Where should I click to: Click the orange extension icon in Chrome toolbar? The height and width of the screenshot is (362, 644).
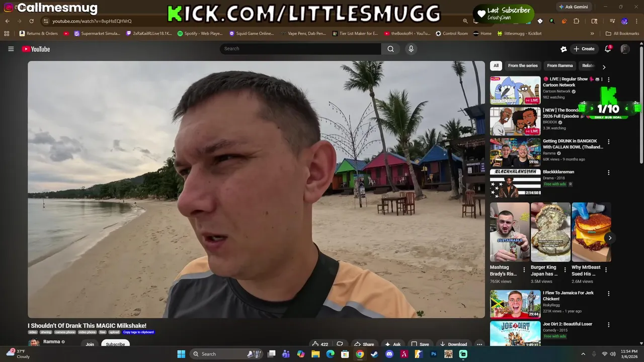pyautogui.click(x=564, y=21)
